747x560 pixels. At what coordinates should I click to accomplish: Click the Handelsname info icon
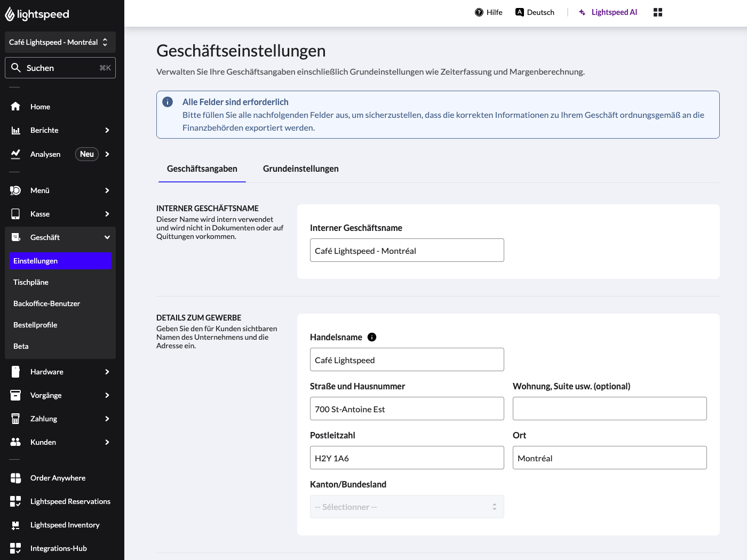[372, 337]
